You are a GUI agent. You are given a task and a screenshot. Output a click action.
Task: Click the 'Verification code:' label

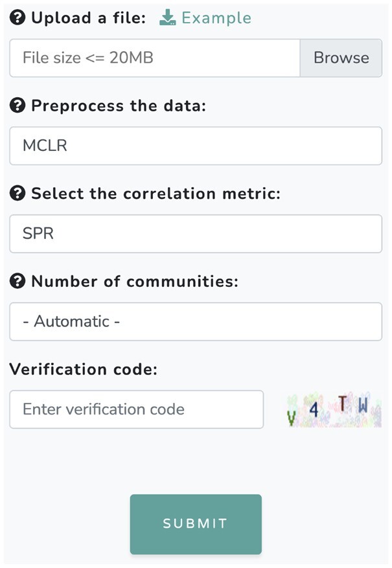[84, 370]
